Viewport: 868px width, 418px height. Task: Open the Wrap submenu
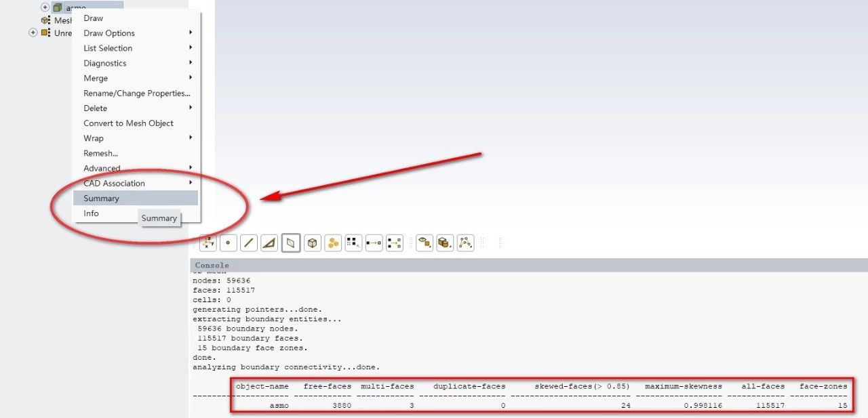click(137, 138)
